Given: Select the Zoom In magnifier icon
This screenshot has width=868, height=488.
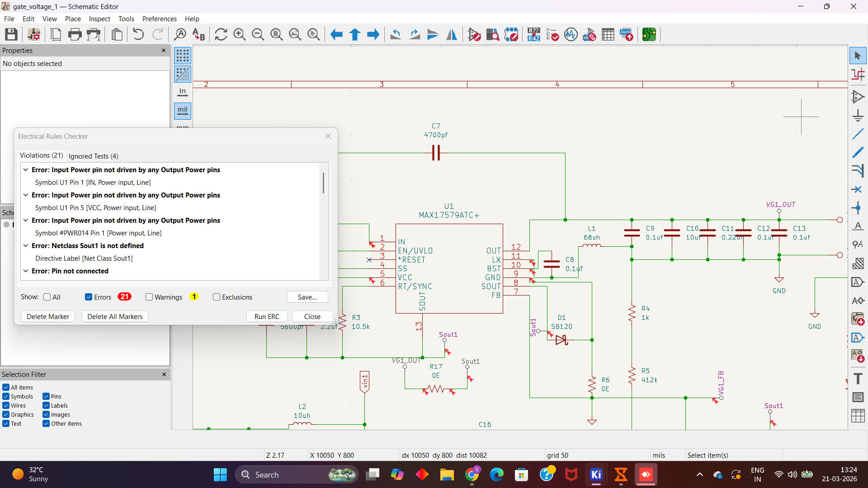Looking at the screenshot, I should point(239,34).
